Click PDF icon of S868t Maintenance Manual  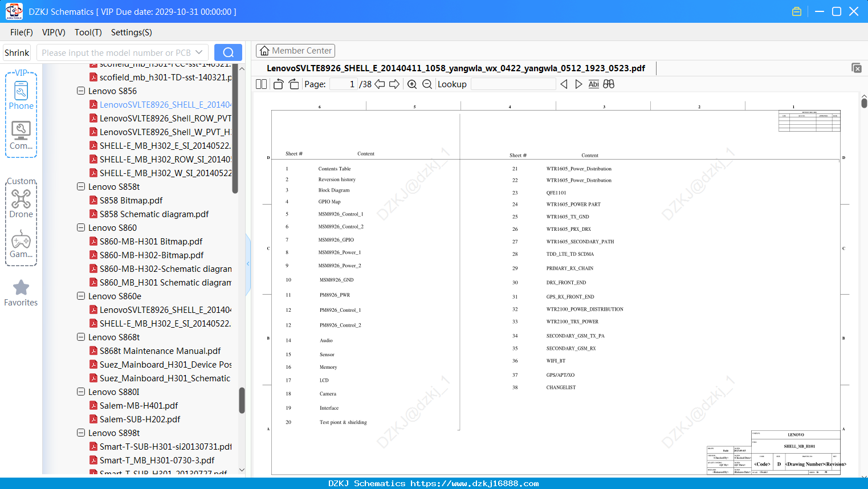tap(93, 351)
